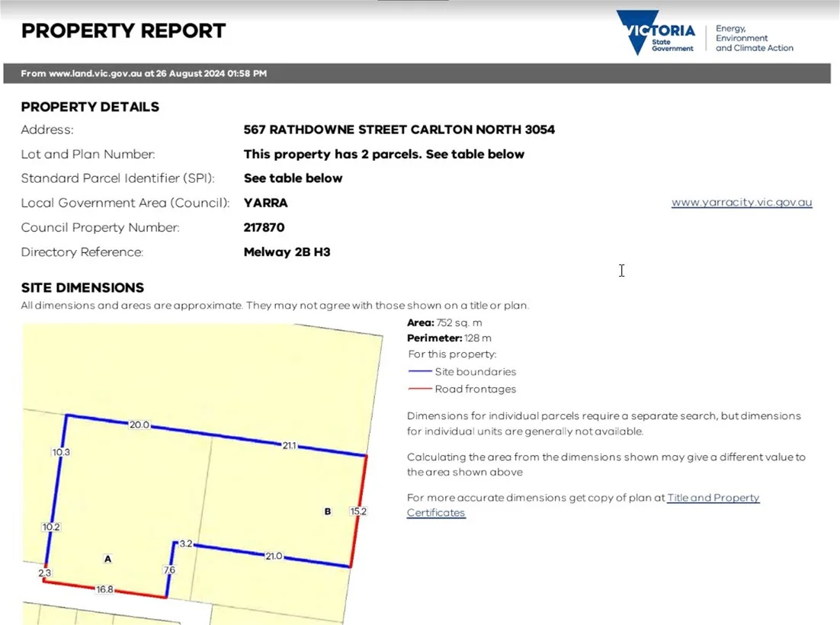Click the blue Site boundaries legend line
Screen dimensions: 840x625
(x=421, y=372)
